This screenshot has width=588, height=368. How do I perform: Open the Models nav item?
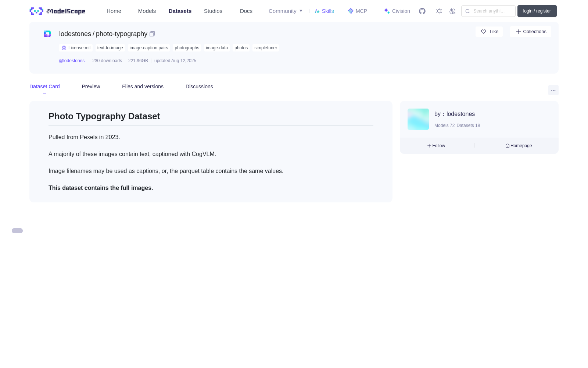click(147, 11)
